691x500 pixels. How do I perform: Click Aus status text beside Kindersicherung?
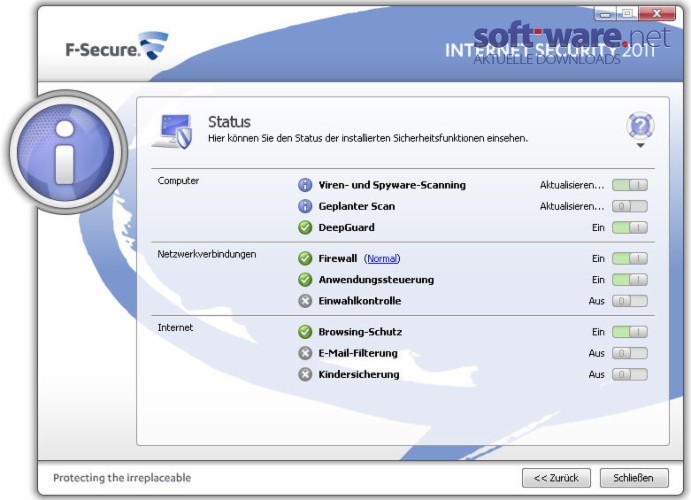(597, 374)
